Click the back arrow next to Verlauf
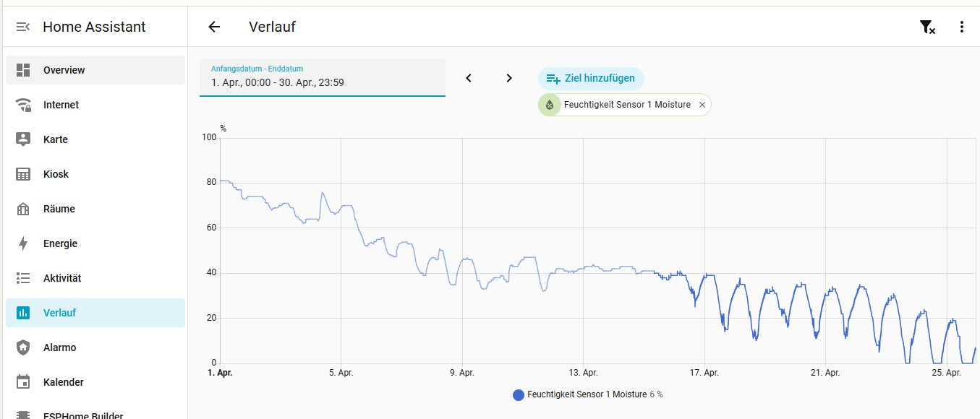The image size is (980, 419). (x=214, y=27)
